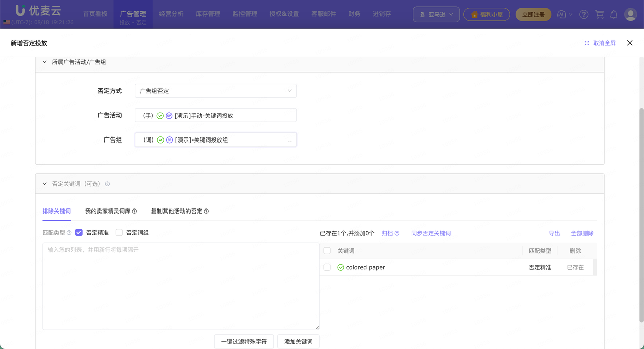
Task: Click the main page vertical scrollbar
Action: (x=641, y=215)
